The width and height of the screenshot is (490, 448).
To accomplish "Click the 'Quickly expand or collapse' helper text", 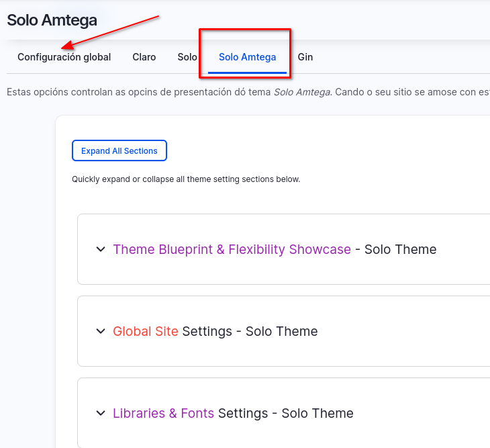I will click(186, 179).
